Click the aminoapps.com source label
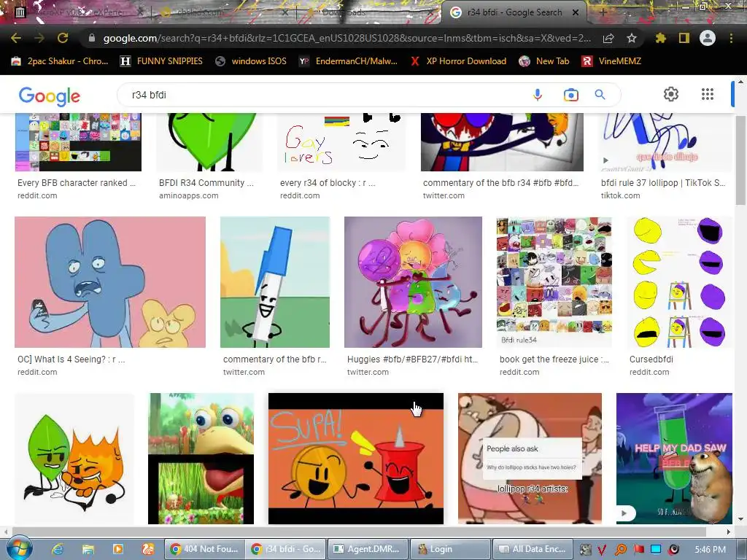This screenshot has height=560, width=747. point(189,195)
